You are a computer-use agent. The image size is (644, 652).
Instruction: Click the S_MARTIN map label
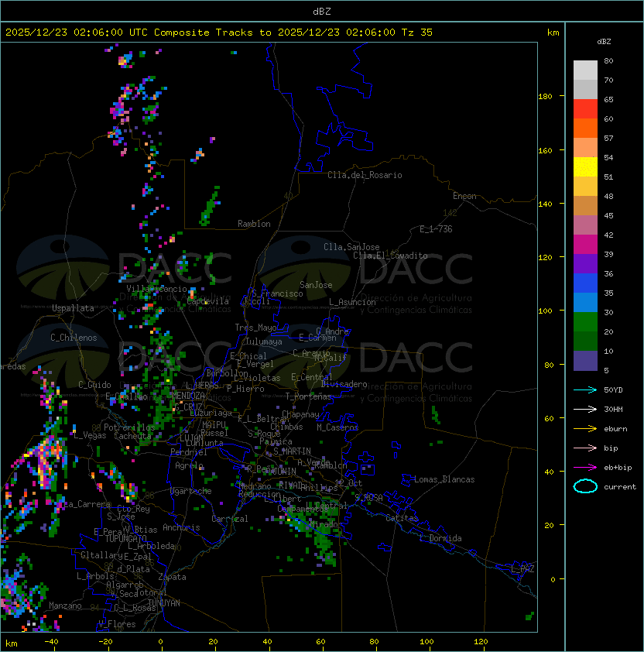(292, 451)
